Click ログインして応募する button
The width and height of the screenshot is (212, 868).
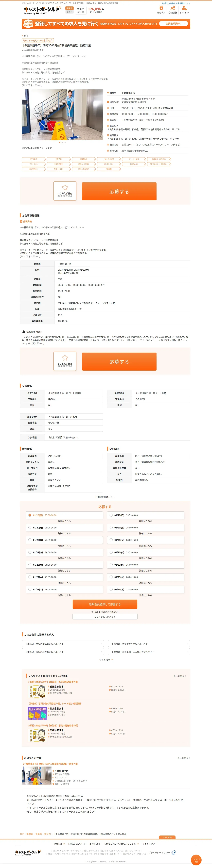tap(105, 617)
